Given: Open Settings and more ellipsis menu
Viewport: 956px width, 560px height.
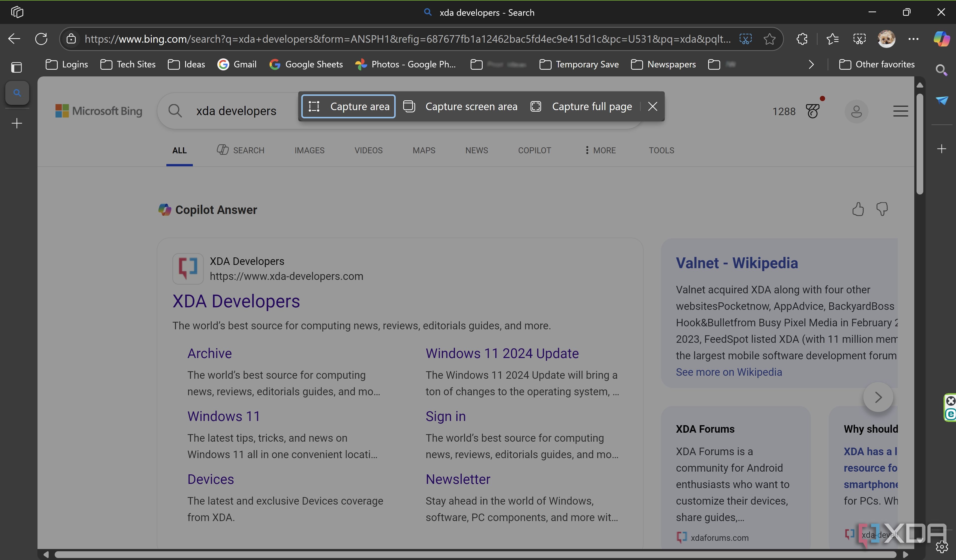Looking at the screenshot, I should (x=914, y=39).
